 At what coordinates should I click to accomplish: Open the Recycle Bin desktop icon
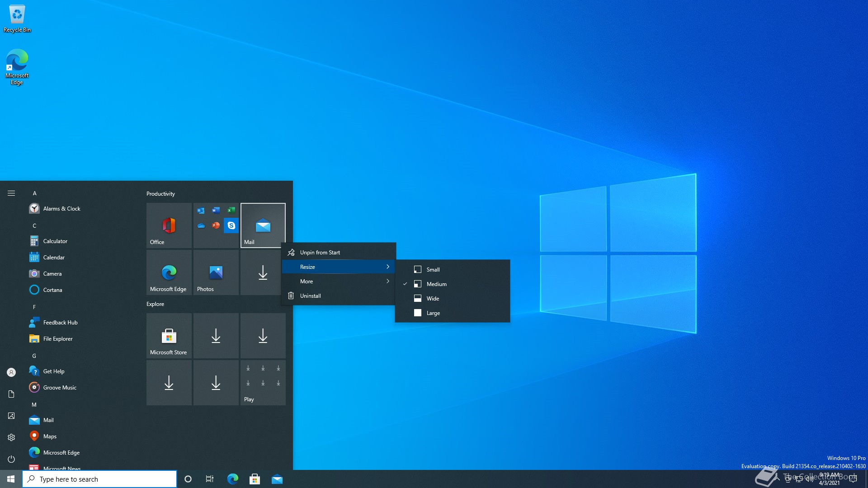[17, 19]
